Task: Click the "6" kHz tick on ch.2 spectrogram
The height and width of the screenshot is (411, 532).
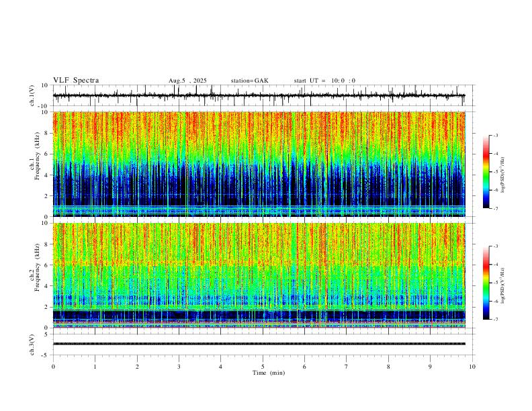Action: 47,265
